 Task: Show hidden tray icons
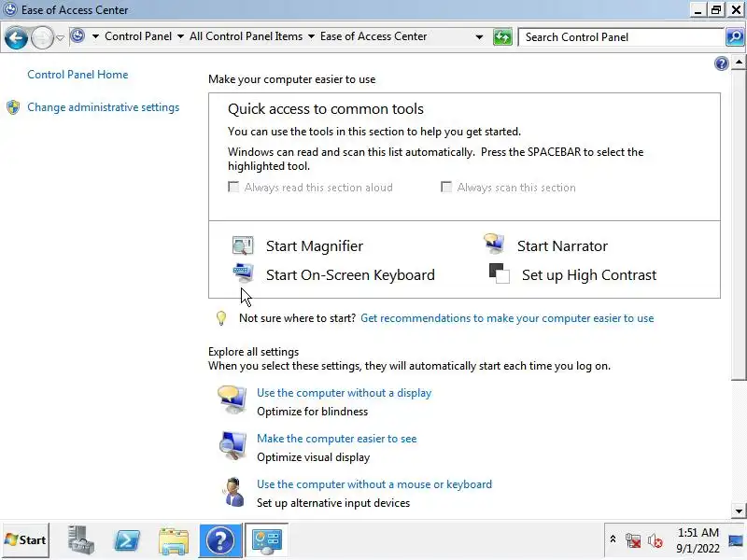[x=613, y=539]
